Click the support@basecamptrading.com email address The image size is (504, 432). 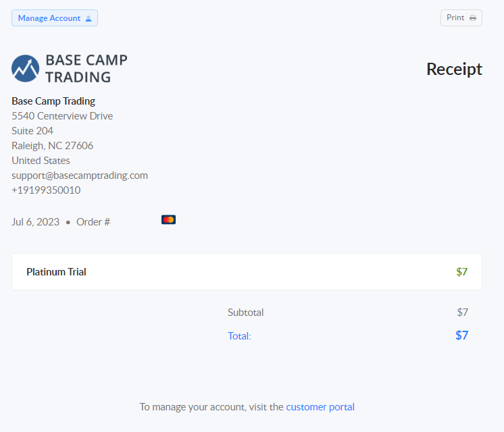(x=80, y=175)
